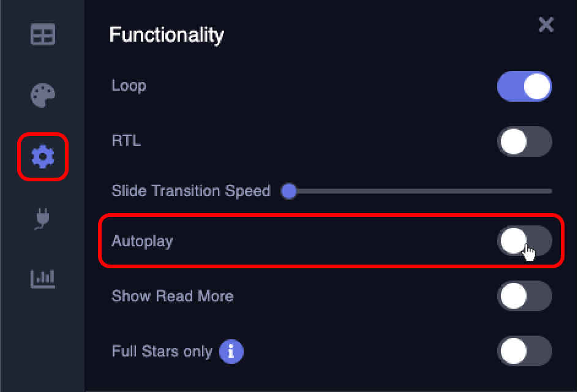Click the Slide Transition Speed slider handle
The height and width of the screenshot is (392, 578).
coord(288,191)
